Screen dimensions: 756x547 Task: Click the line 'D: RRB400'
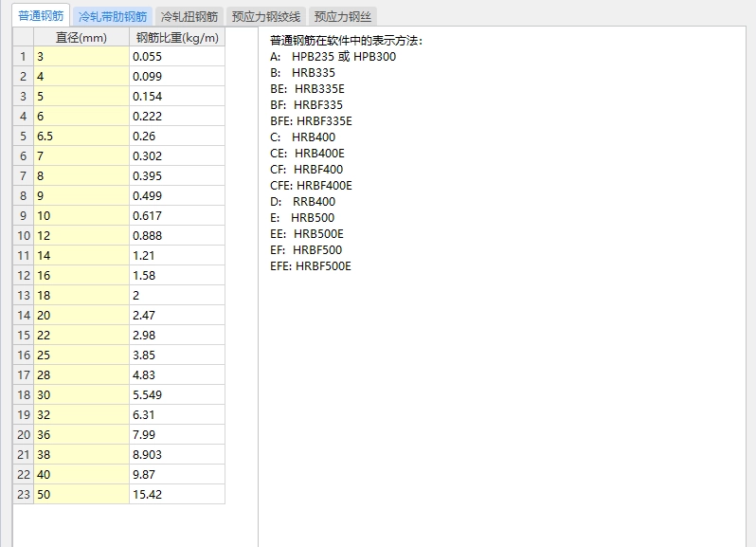click(302, 202)
